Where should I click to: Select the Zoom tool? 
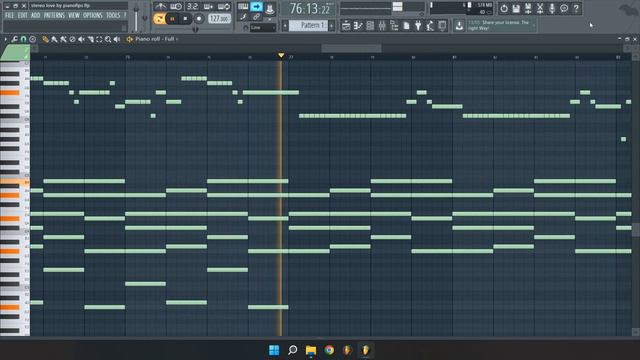(x=108, y=39)
